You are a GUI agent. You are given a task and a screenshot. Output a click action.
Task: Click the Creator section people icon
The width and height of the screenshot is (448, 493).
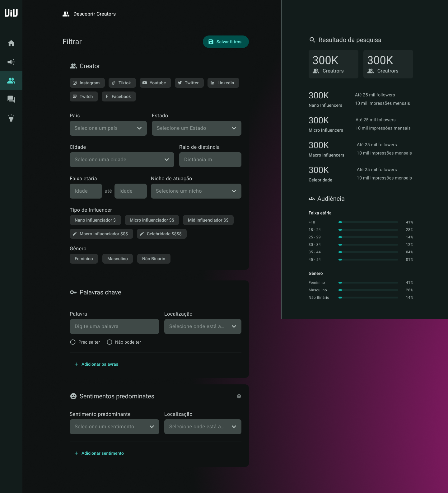[x=73, y=66]
